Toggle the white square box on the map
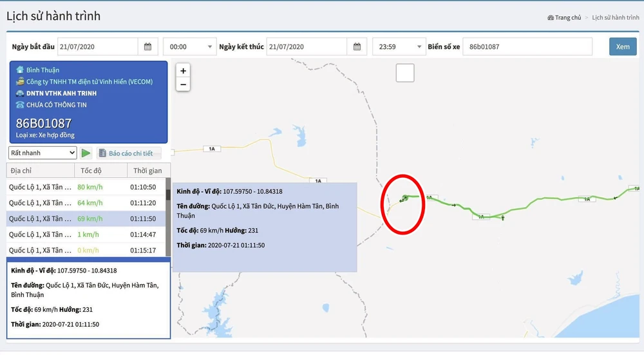The height and width of the screenshot is (355, 644). 404,73
